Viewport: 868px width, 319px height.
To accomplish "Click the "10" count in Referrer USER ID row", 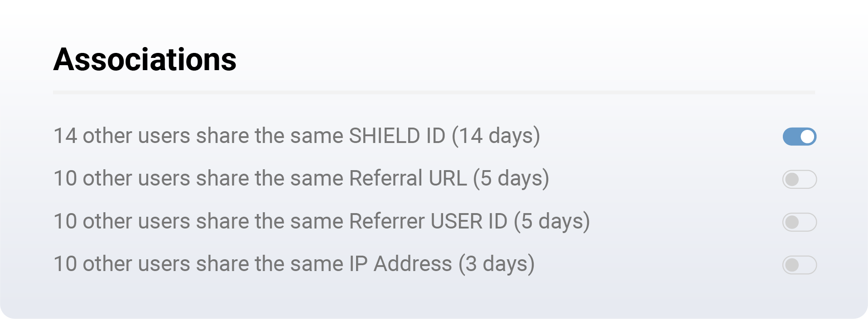I will [x=65, y=221].
